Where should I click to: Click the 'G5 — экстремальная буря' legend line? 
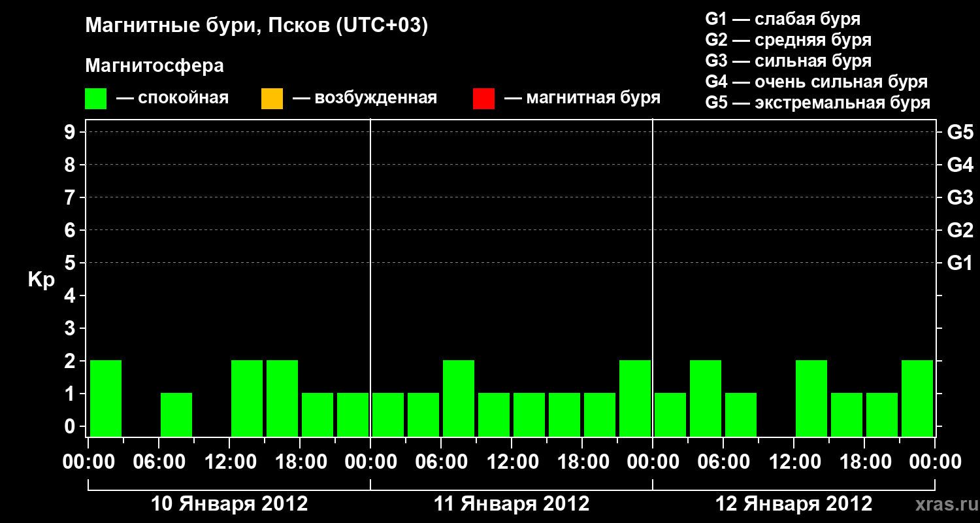[818, 103]
